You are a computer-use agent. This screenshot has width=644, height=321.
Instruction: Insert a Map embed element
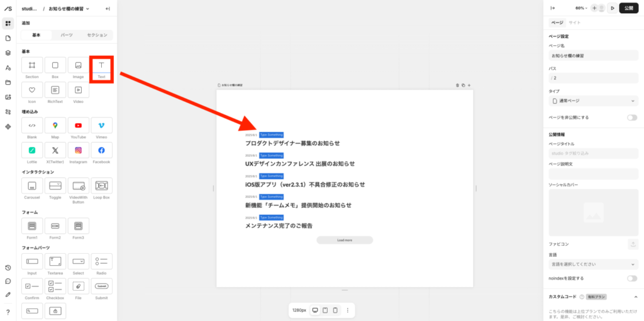55,126
